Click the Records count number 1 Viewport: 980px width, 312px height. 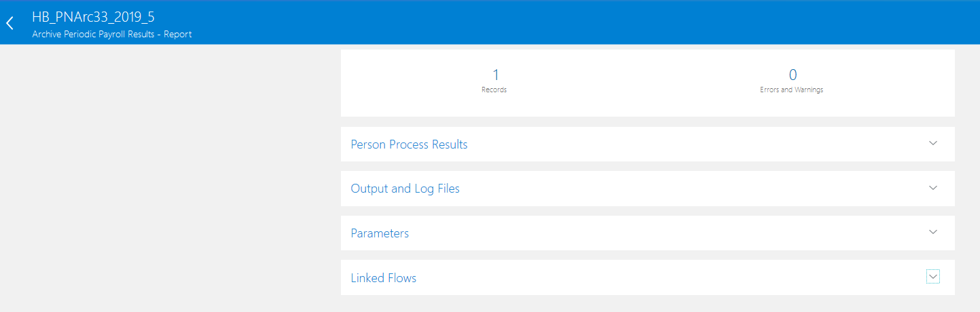495,75
